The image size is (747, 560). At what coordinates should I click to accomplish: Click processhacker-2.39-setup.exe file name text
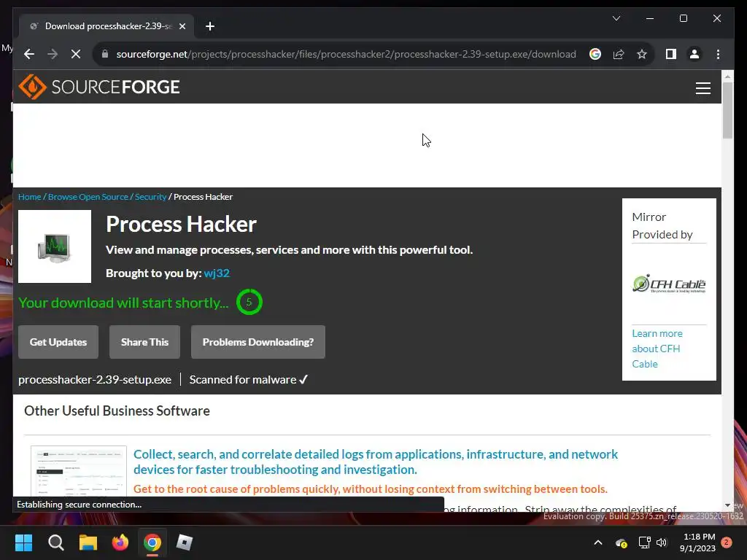click(95, 379)
